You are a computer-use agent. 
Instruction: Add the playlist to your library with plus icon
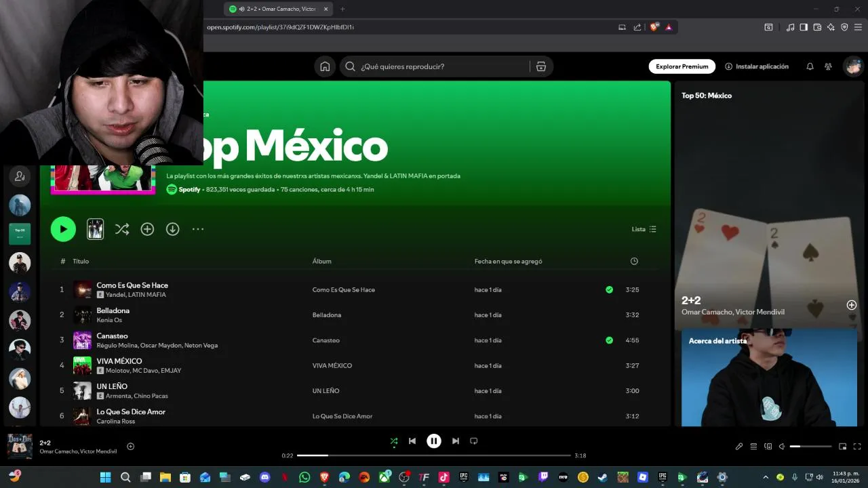tap(147, 229)
